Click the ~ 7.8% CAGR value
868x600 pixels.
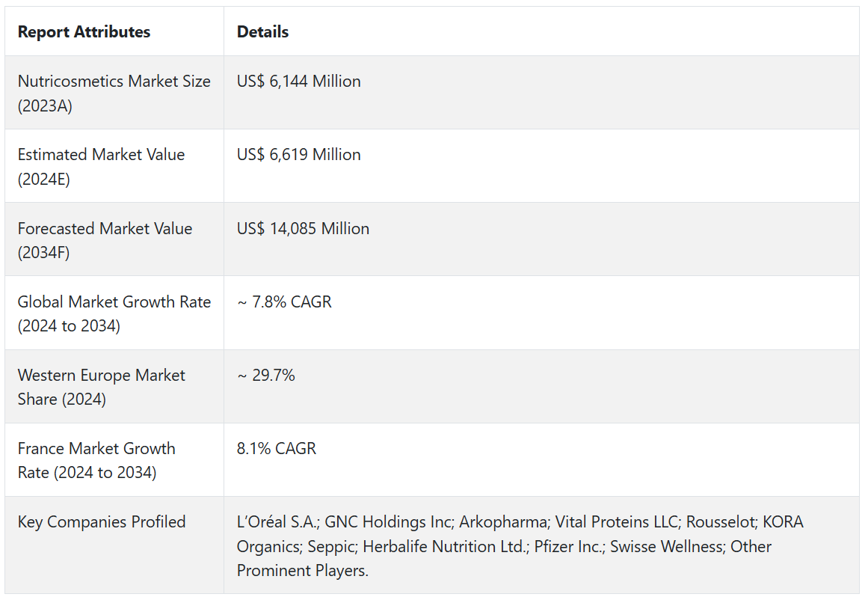click(284, 301)
